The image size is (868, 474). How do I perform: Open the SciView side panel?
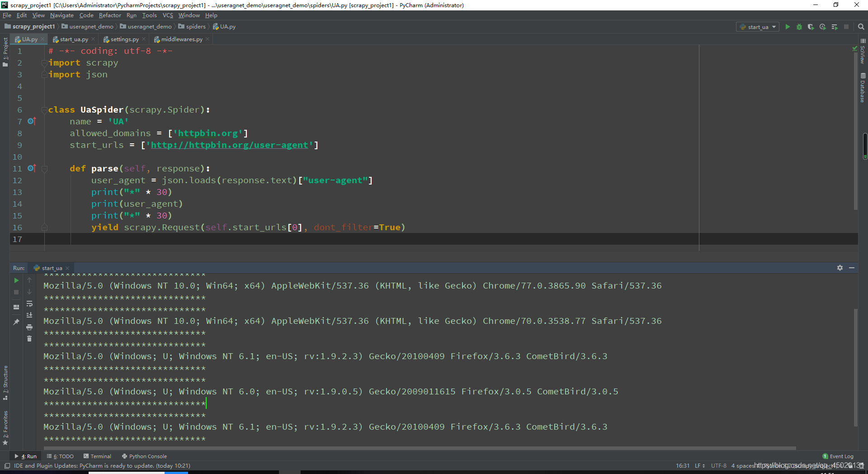click(x=863, y=51)
